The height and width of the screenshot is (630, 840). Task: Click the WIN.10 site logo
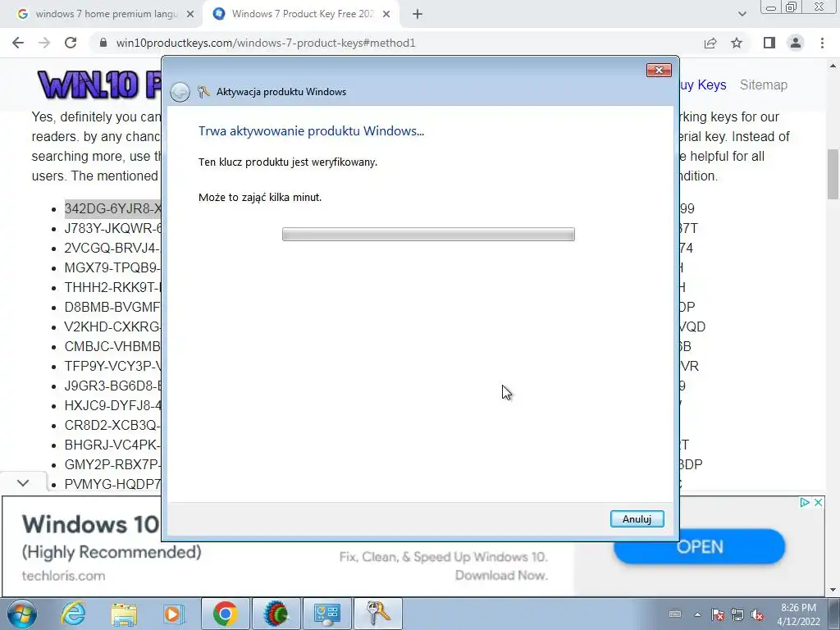coord(99,84)
